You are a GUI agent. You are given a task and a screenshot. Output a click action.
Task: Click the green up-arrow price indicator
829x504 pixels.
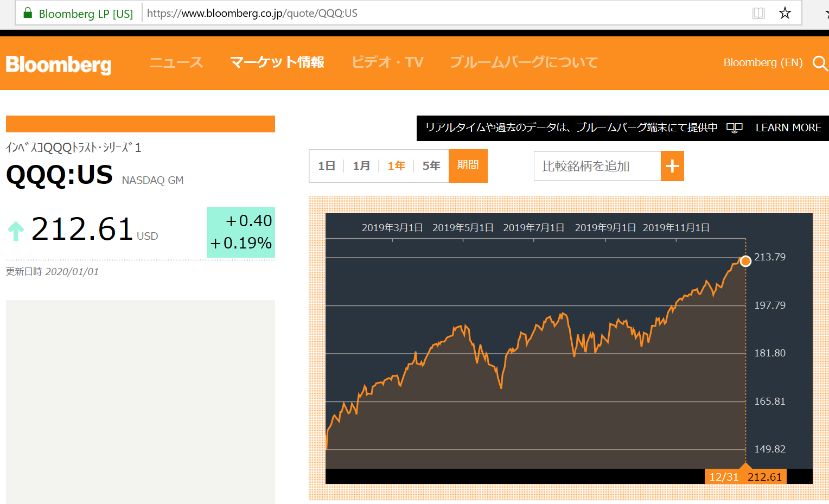pyautogui.click(x=16, y=231)
